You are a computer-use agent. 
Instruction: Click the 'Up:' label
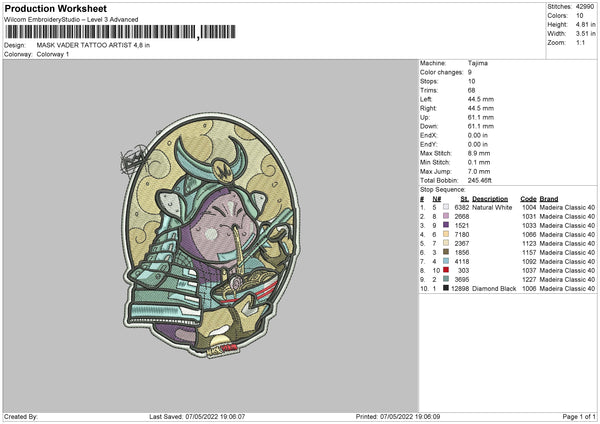pos(425,117)
